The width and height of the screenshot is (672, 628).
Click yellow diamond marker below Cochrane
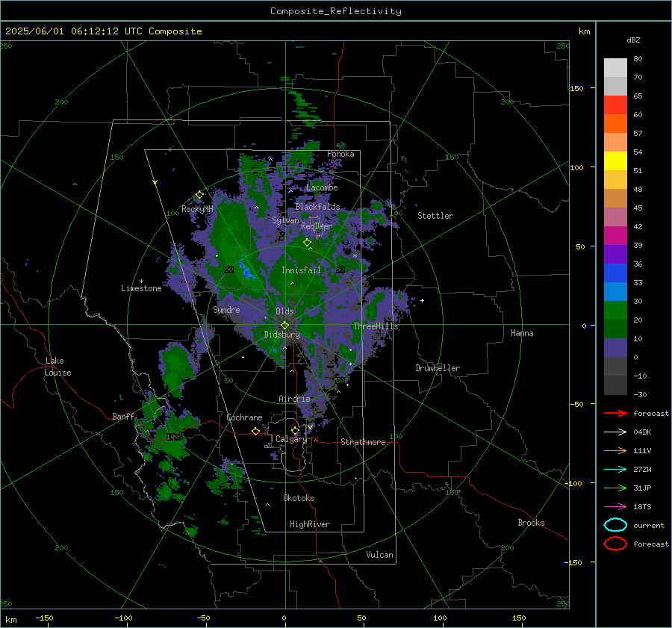[256, 431]
